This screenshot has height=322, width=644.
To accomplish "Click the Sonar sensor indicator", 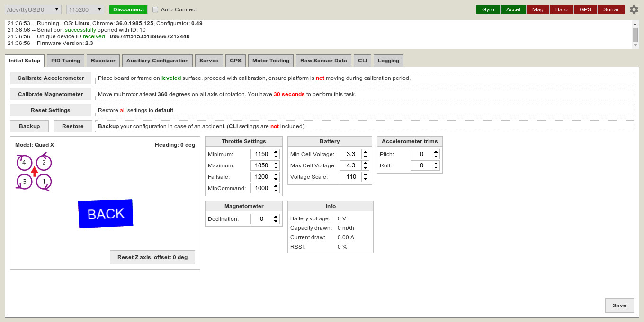I will [611, 9].
